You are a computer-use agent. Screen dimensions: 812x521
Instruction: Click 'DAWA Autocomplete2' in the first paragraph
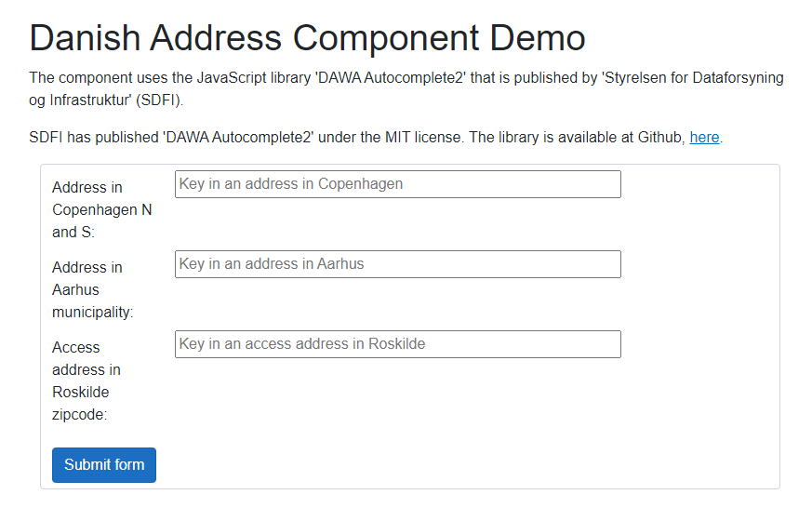[391, 77]
